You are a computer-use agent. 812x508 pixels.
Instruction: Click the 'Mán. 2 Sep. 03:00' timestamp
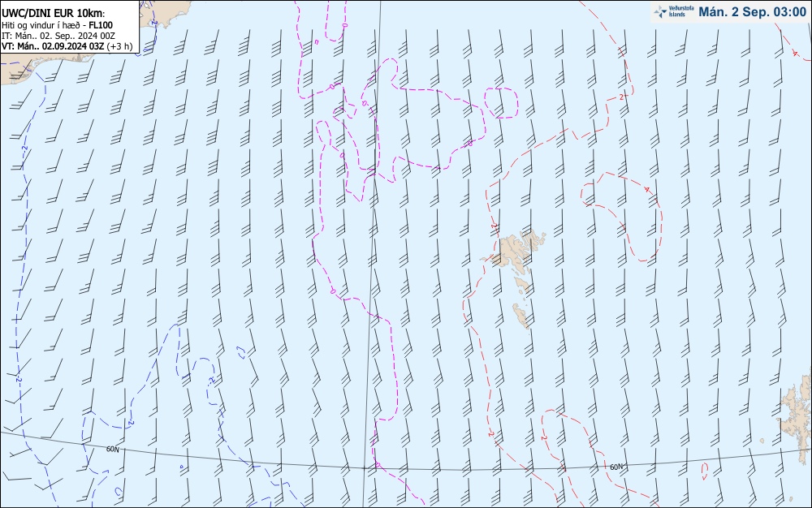tap(753, 12)
